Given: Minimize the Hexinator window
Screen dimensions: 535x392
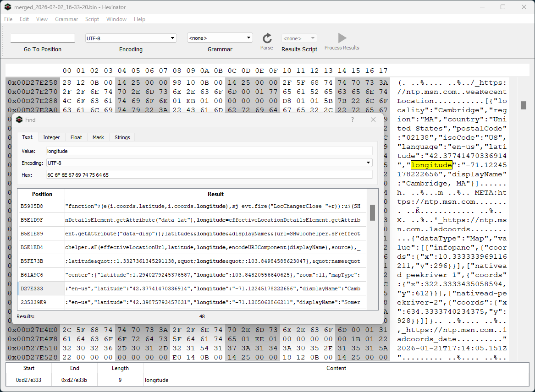Looking at the screenshot, I should point(482,7).
